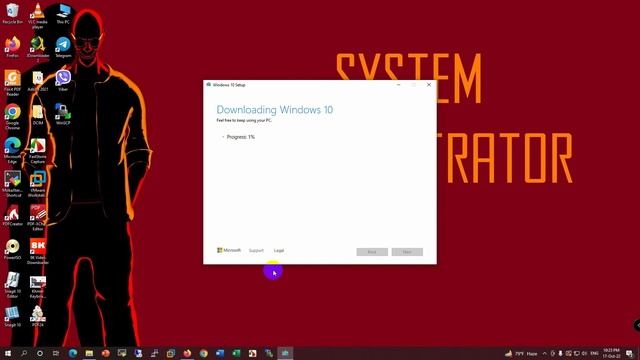Screen dimensions: 640x360
Task: Open 8K Video Downloader shortcut
Action: [38, 251]
